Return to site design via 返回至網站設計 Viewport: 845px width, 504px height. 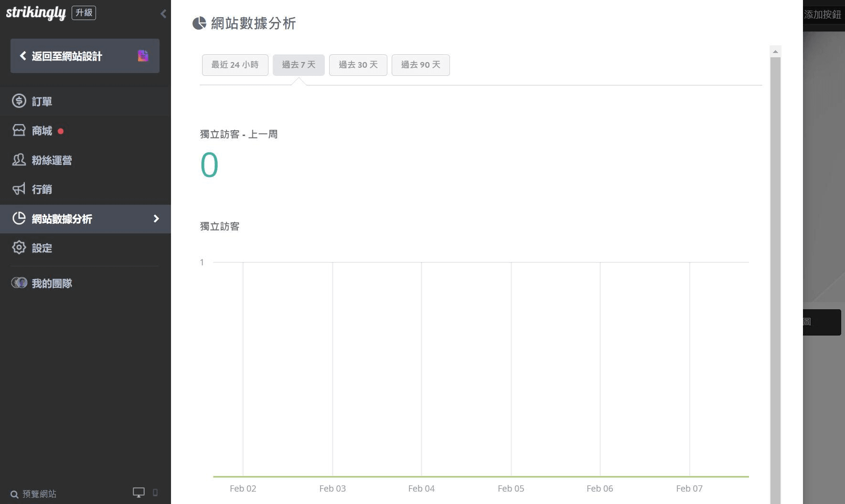(67, 56)
